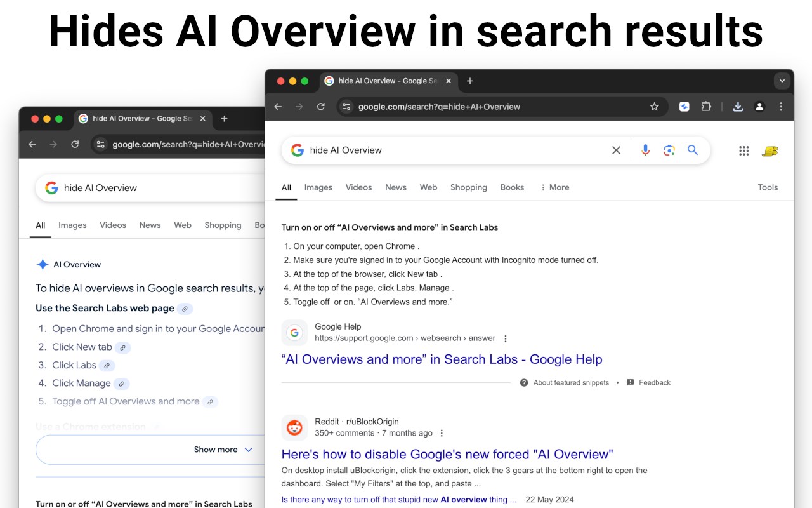Expand AI Overview with Show more

click(x=223, y=450)
